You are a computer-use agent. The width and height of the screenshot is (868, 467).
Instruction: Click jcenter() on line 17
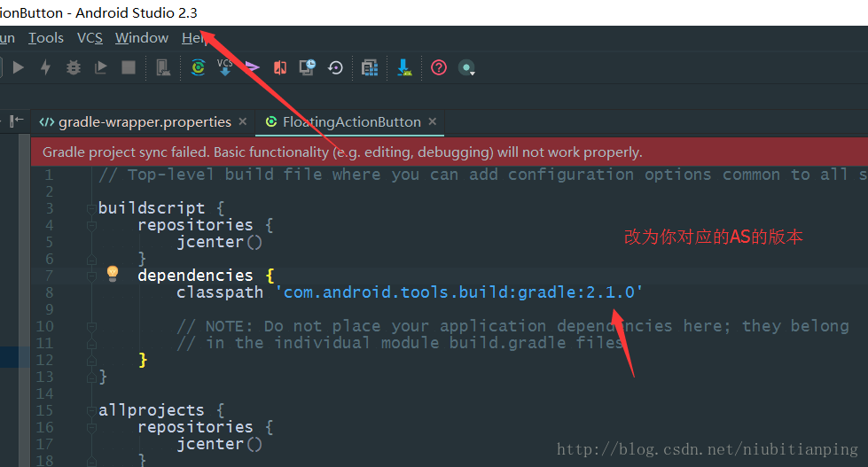tap(219, 444)
